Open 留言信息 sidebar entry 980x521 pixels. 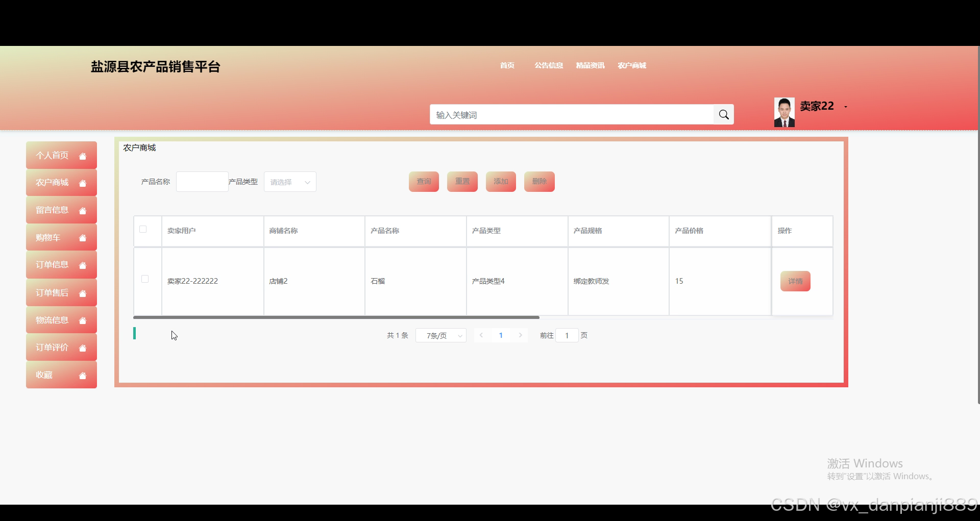click(x=61, y=210)
